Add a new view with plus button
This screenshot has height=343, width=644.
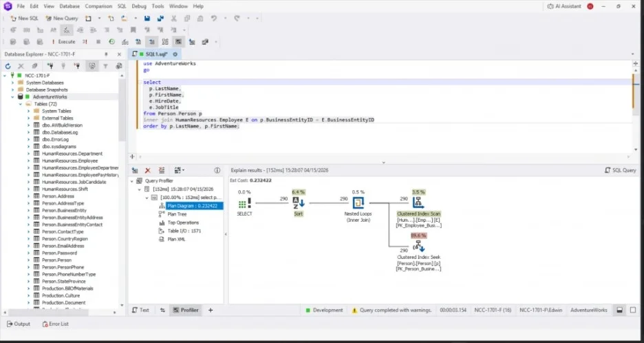click(211, 310)
